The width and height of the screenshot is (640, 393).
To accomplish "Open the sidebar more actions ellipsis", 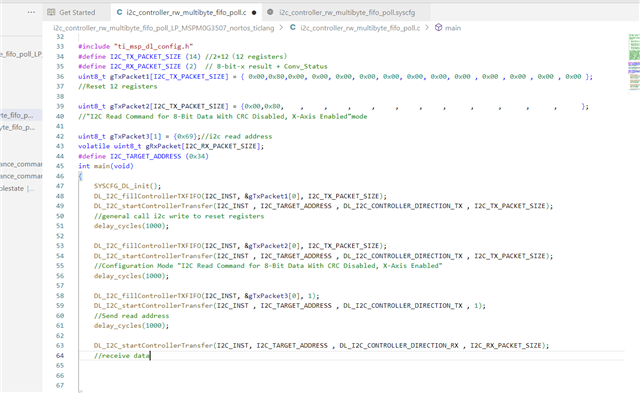I will pyautogui.click(x=31, y=12).
